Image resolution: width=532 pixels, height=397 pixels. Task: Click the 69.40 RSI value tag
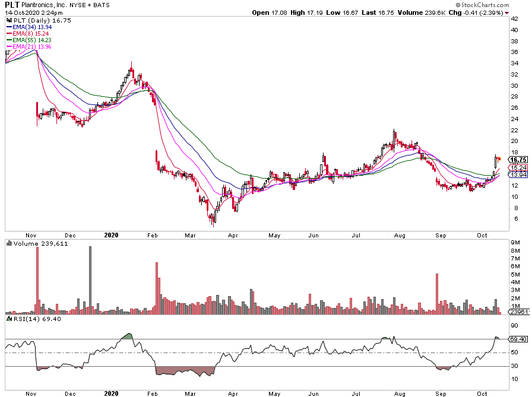[518, 339]
